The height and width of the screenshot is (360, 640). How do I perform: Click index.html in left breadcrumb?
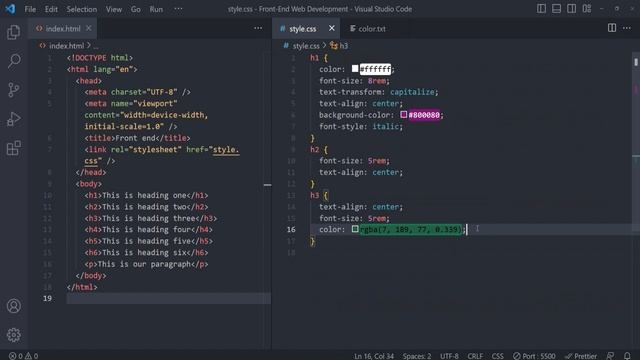click(x=66, y=46)
